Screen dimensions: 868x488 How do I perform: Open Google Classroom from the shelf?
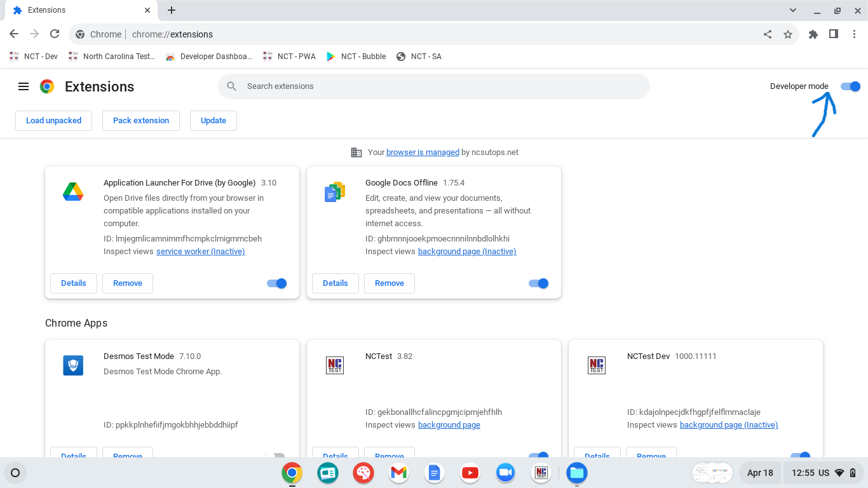[328, 473]
